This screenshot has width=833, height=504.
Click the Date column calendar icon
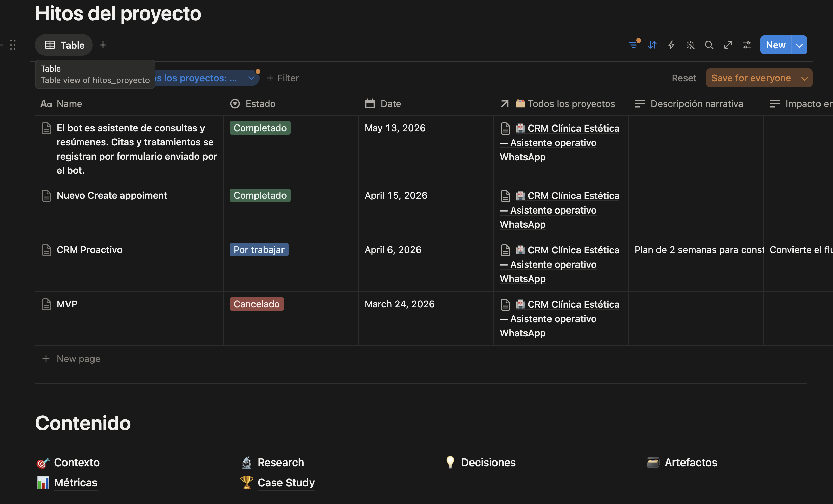click(x=370, y=103)
